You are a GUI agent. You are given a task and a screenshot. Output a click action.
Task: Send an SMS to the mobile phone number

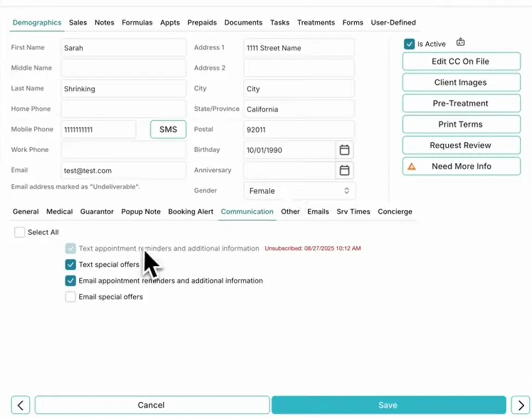coord(168,129)
